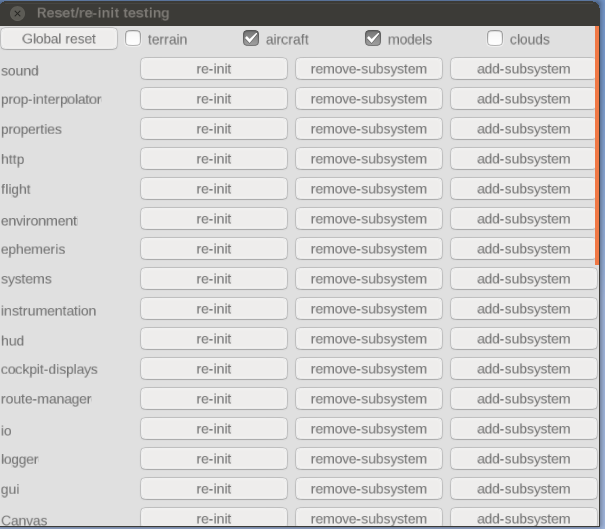This screenshot has width=605, height=529.
Task: Re-init the ephemeris subsystem
Action: [214, 249]
